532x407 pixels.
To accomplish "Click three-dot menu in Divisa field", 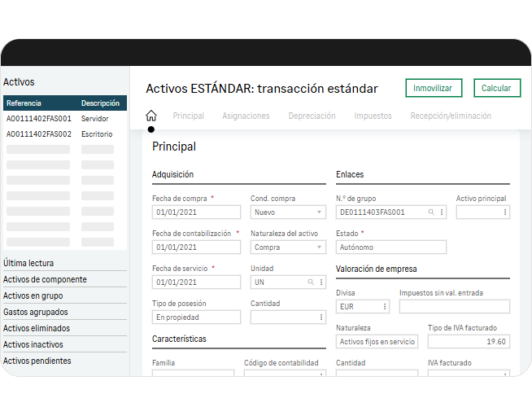I will pos(384,307).
